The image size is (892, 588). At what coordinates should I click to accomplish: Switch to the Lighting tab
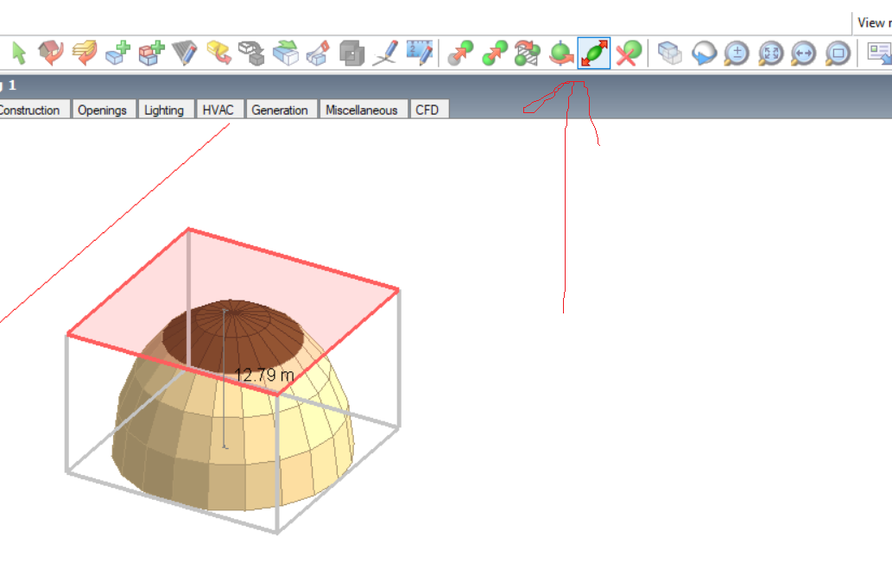[x=164, y=110]
